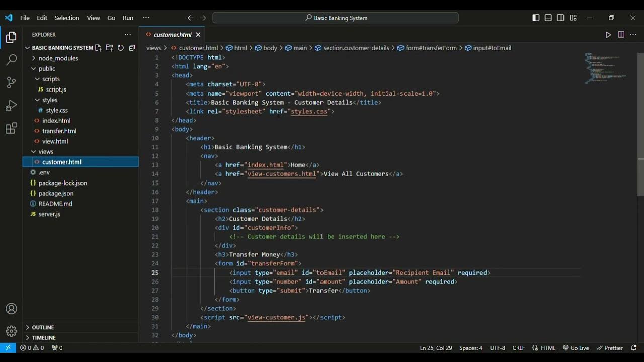The width and height of the screenshot is (644, 362).
Task: Click Prettier in the status bar
Action: 610,348
